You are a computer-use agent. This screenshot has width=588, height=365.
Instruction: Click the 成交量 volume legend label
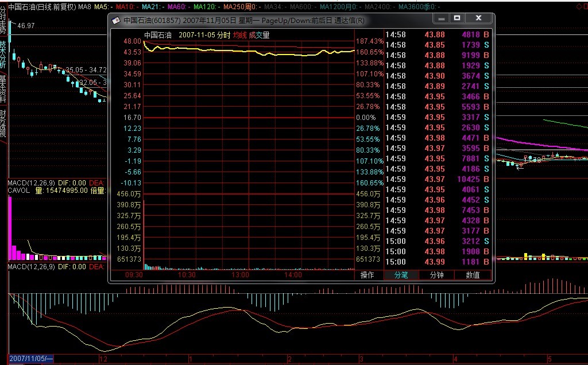pos(259,35)
